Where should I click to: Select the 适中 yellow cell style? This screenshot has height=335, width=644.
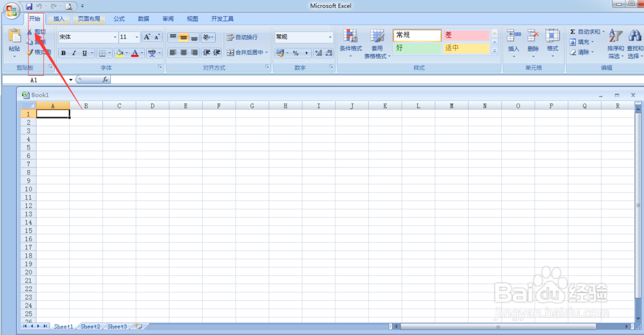point(466,48)
